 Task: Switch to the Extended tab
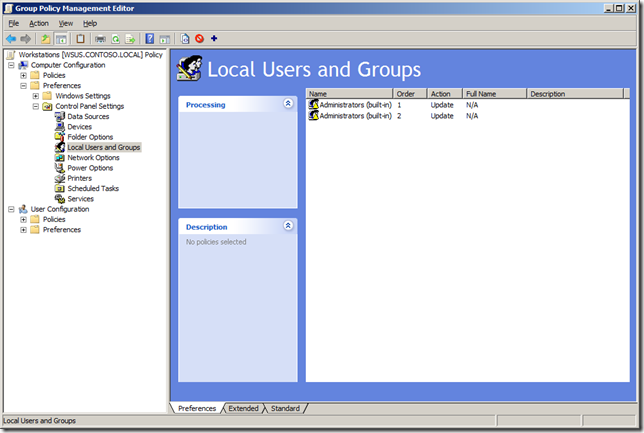pyautogui.click(x=243, y=408)
